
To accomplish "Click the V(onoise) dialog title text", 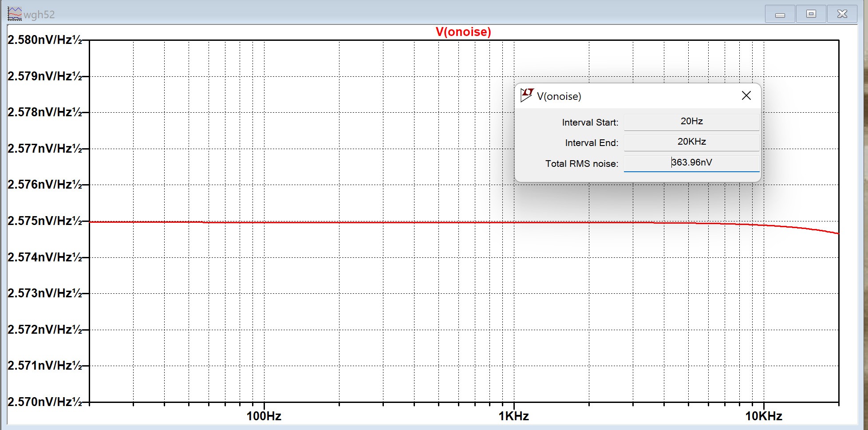I will pos(559,96).
